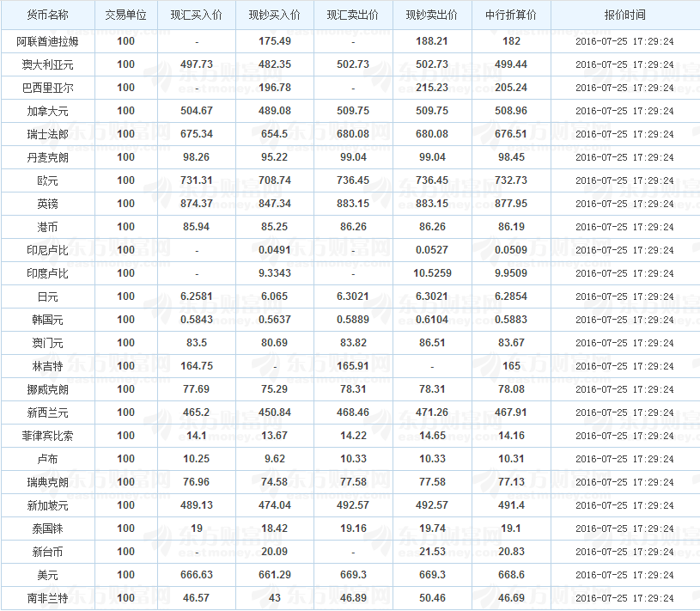Click the 中行折算价 column header
Image resolution: width=700 pixels, height=611 pixels.
click(511, 15)
